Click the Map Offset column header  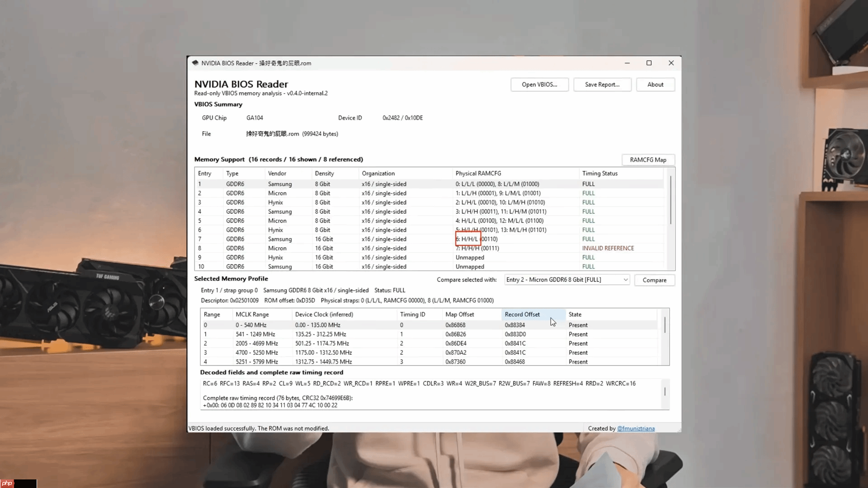[472, 314]
